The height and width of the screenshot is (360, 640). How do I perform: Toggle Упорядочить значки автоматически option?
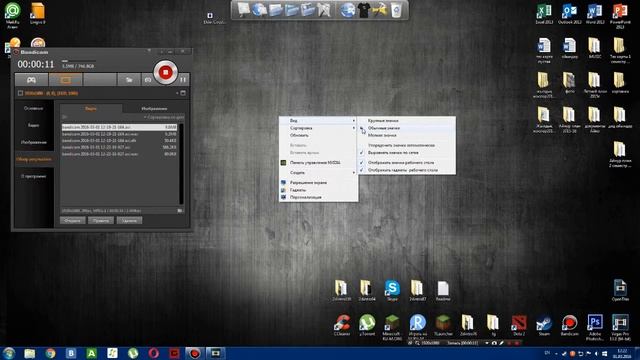(x=407, y=145)
